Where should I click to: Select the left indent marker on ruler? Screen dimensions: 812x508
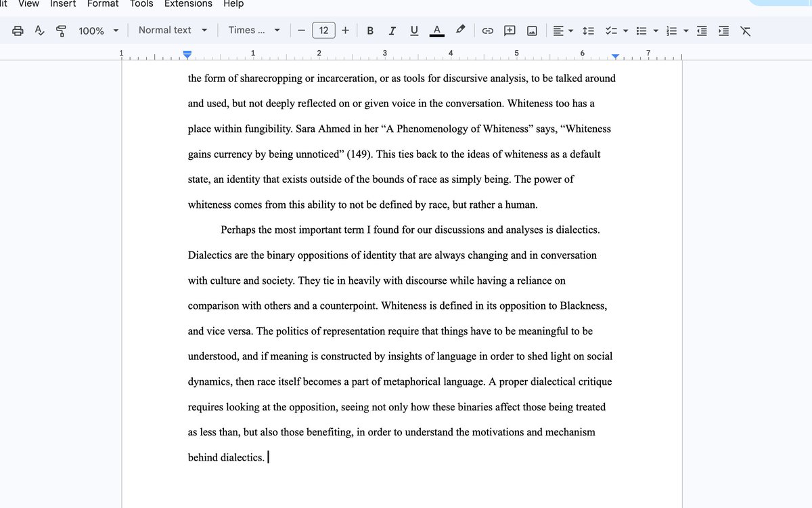click(x=188, y=56)
